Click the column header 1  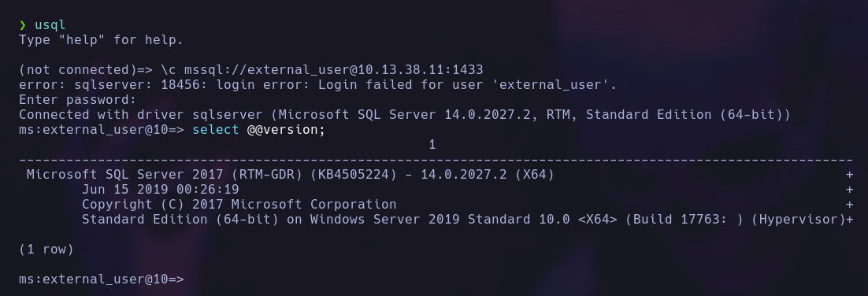coord(432,144)
